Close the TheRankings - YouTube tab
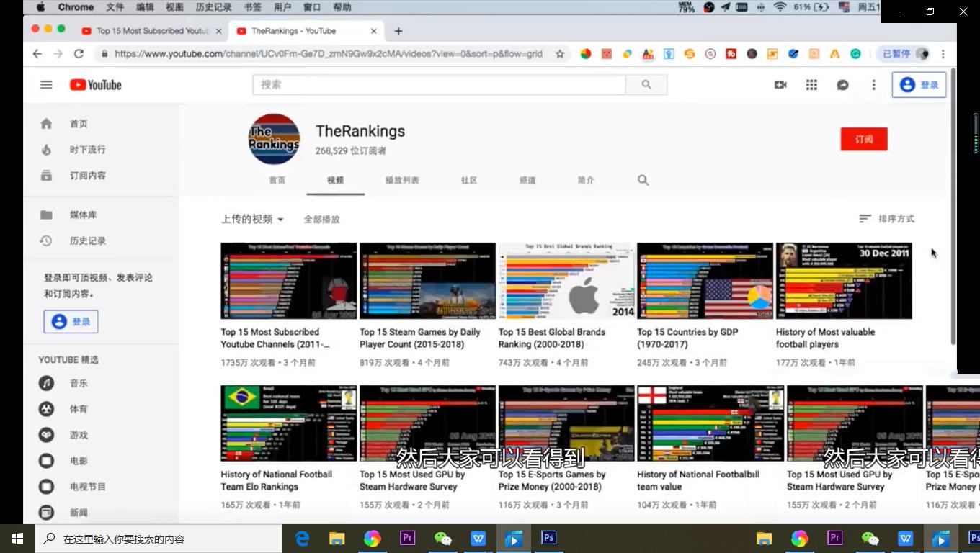 373,31
